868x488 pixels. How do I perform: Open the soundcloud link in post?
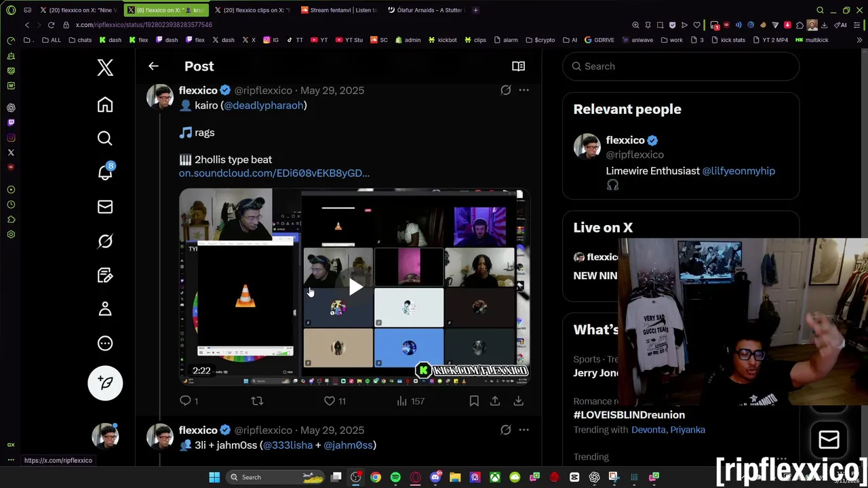pyautogui.click(x=274, y=173)
